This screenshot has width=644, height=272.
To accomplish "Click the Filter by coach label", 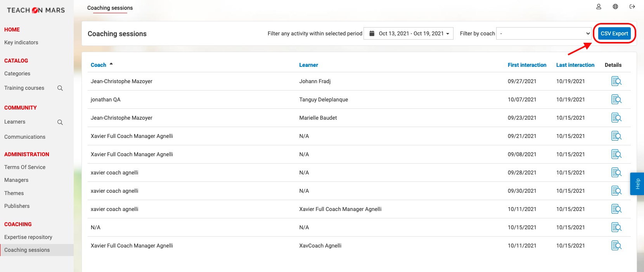I will pyautogui.click(x=478, y=33).
